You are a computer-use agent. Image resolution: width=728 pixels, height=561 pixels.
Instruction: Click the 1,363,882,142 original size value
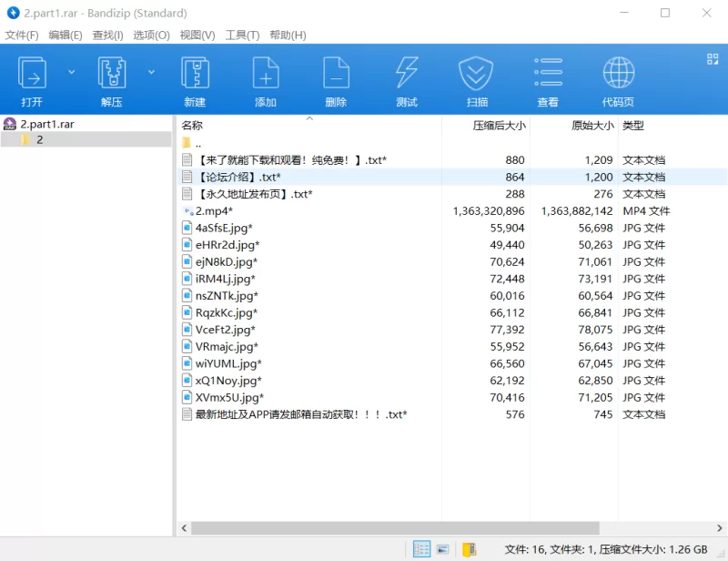577,211
